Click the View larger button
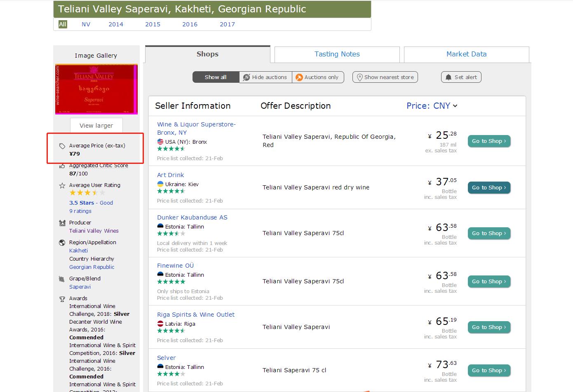 click(96, 126)
